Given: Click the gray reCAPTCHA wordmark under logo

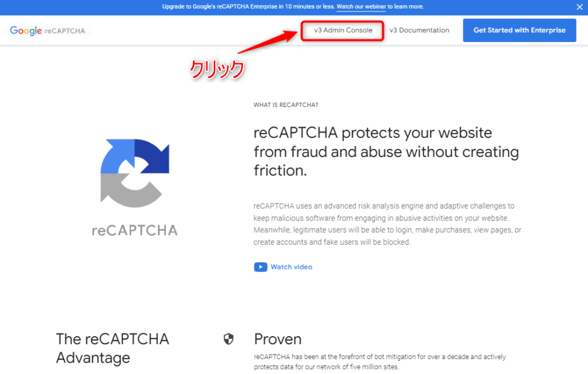Looking at the screenshot, I should pos(134,230).
